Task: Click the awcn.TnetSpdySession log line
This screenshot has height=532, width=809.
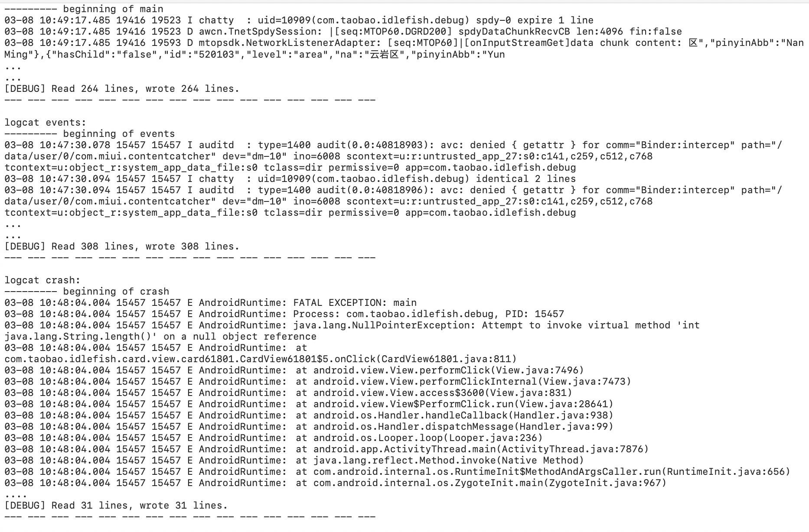Action: (x=343, y=32)
